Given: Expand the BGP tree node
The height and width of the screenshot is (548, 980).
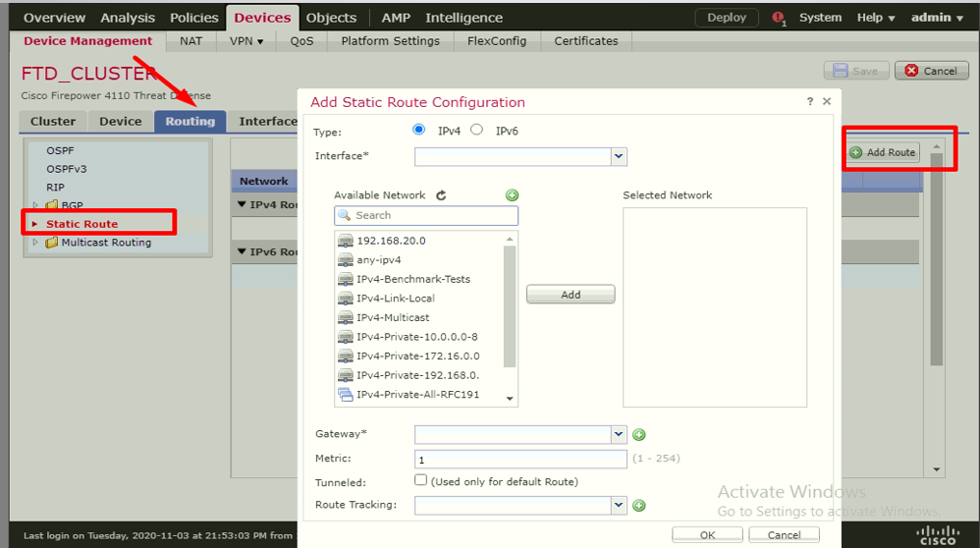Looking at the screenshot, I should click(35, 205).
